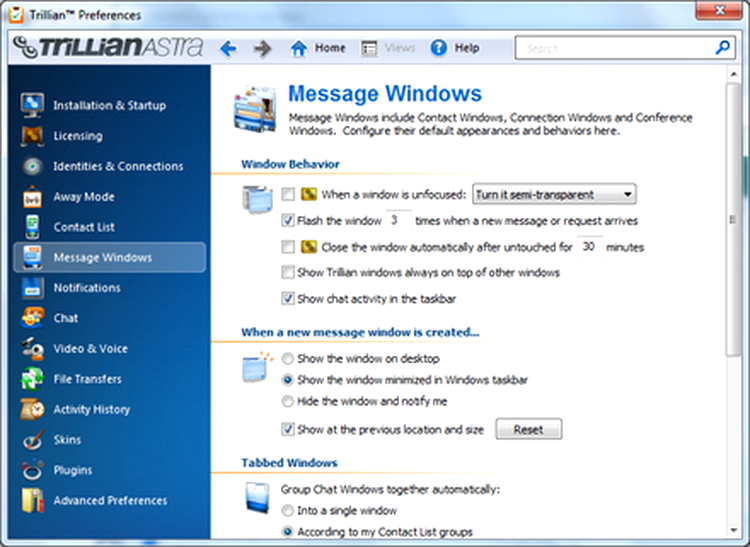
Task: Click the Pro badge beside unfocused window option
Action: (x=309, y=194)
